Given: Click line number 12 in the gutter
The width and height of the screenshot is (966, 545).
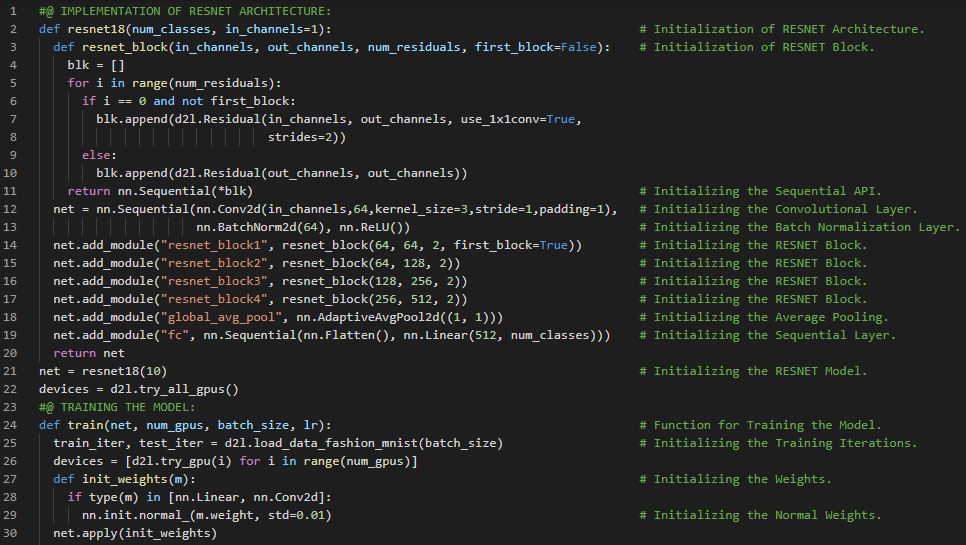Looking at the screenshot, I should (12, 209).
